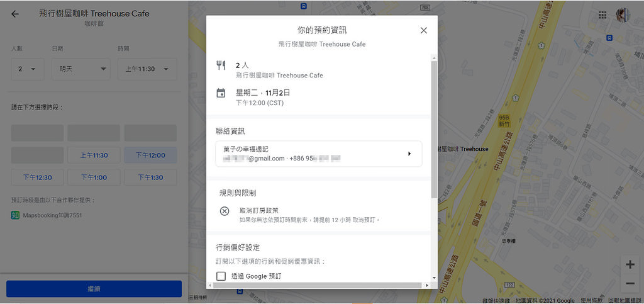The height and width of the screenshot is (304, 644).
Task: Click the cancellation policy X icon
Action: pyautogui.click(x=225, y=211)
